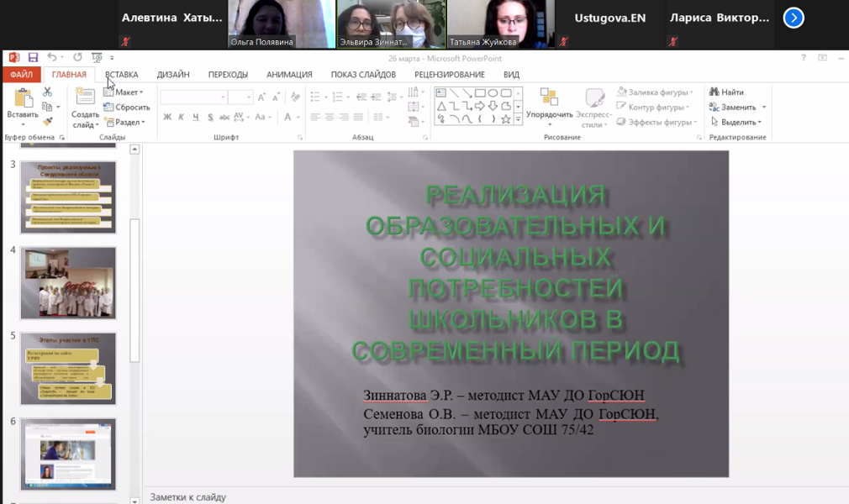Open the АНИМАЦИЯ ribbon tab
849x504 pixels.
(x=289, y=75)
